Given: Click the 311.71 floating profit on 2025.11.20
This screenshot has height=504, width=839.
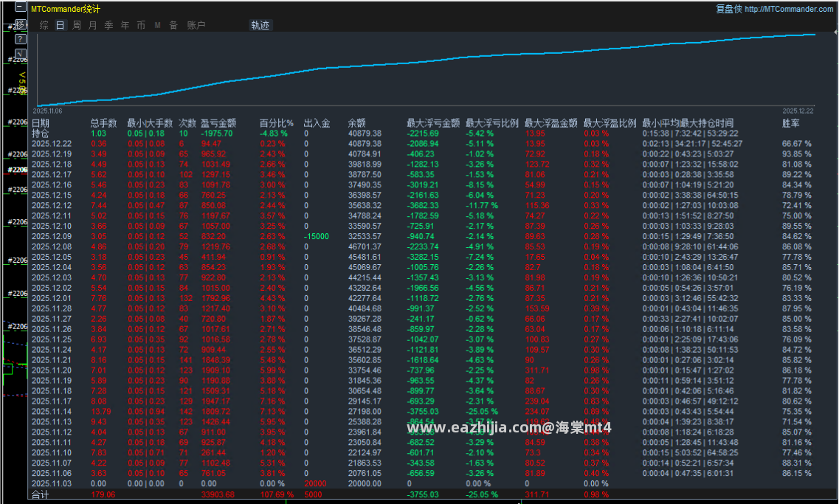Looking at the screenshot, I should point(537,370).
